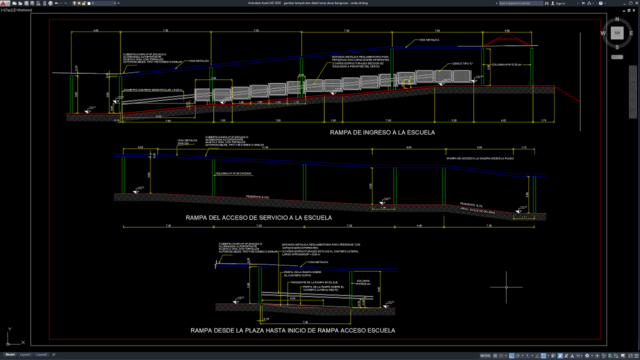
Task: Click the Clean Screen icon in status bar
Action: (x=630, y=356)
